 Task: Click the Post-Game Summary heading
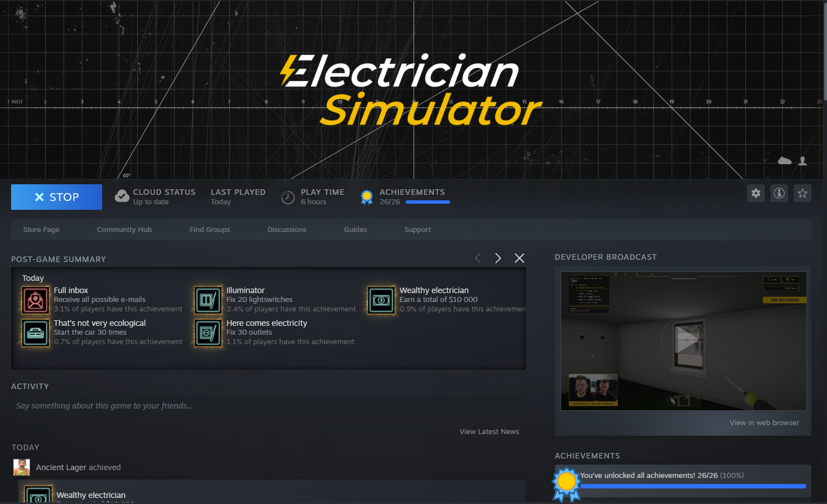click(58, 259)
